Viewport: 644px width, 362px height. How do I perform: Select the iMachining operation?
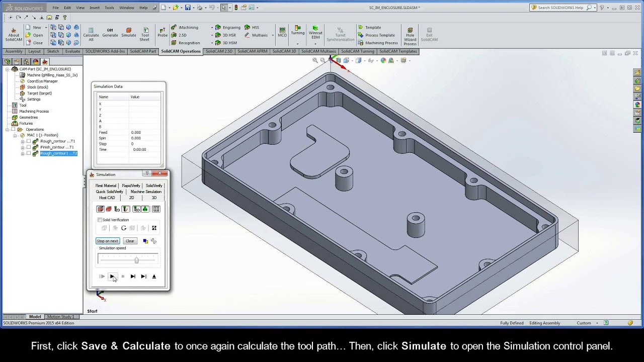(x=185, y=28)
